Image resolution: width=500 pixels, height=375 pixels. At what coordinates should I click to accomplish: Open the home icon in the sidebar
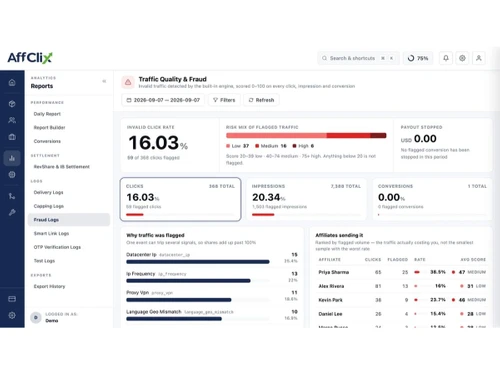(12, 82)
